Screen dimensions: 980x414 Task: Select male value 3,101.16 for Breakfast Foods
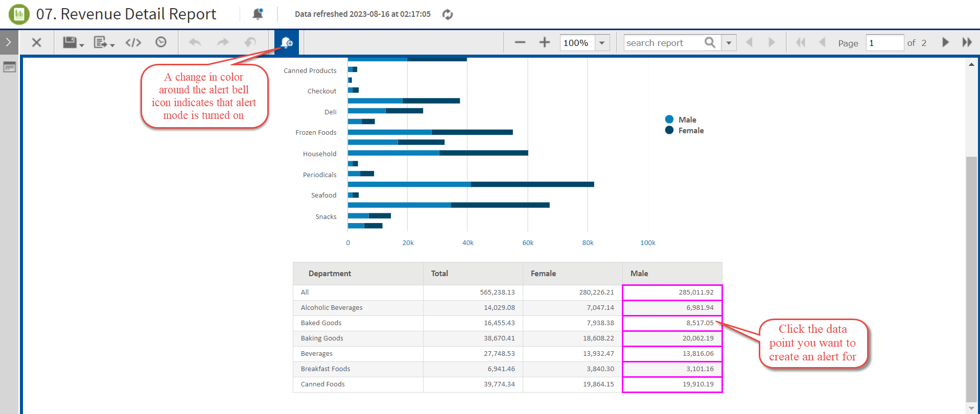coord(672,369)
